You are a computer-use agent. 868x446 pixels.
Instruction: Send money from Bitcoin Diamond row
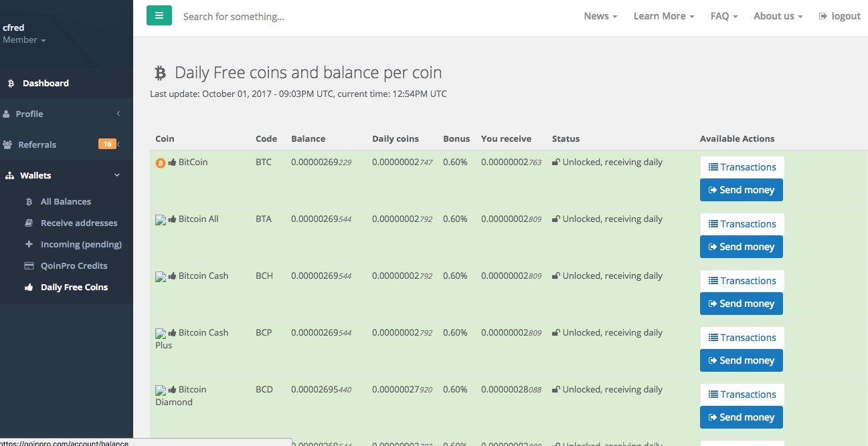point(742,417)
